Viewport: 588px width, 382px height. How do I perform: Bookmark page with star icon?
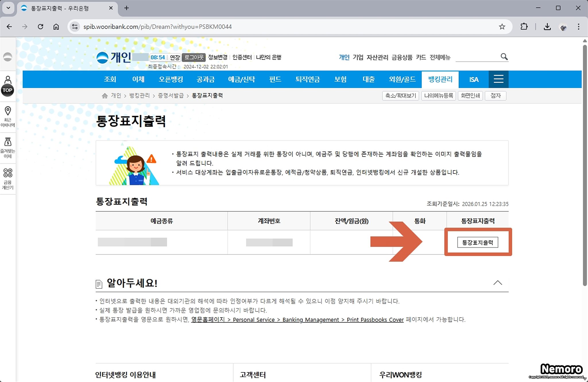(502, 27)
